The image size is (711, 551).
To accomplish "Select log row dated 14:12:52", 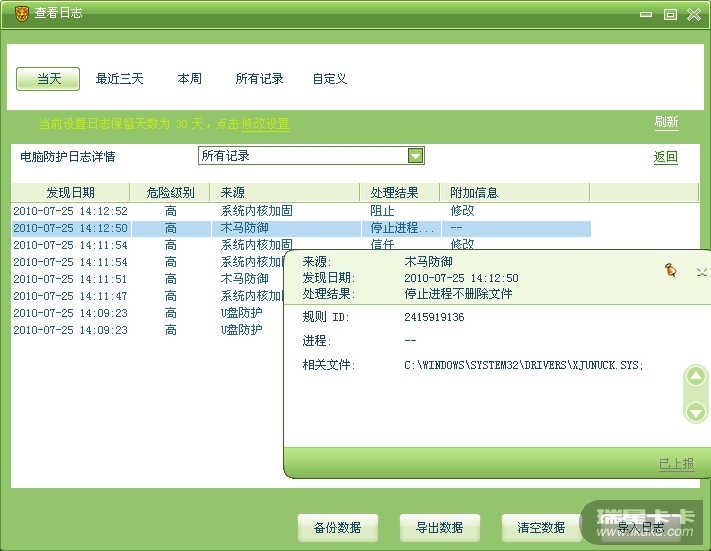I will (x=301, y=211).
